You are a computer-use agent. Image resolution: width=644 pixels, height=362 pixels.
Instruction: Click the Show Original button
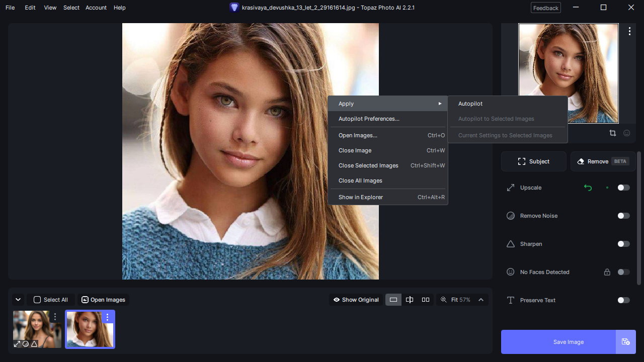(x=356, y=300)
